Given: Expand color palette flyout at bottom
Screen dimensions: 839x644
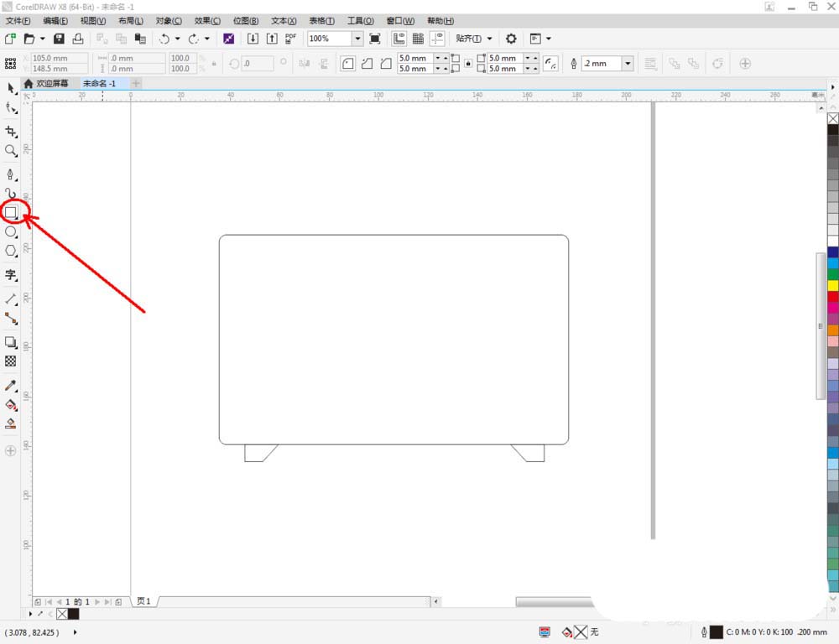Looking at the screenshot, I should tap(30, 614).
